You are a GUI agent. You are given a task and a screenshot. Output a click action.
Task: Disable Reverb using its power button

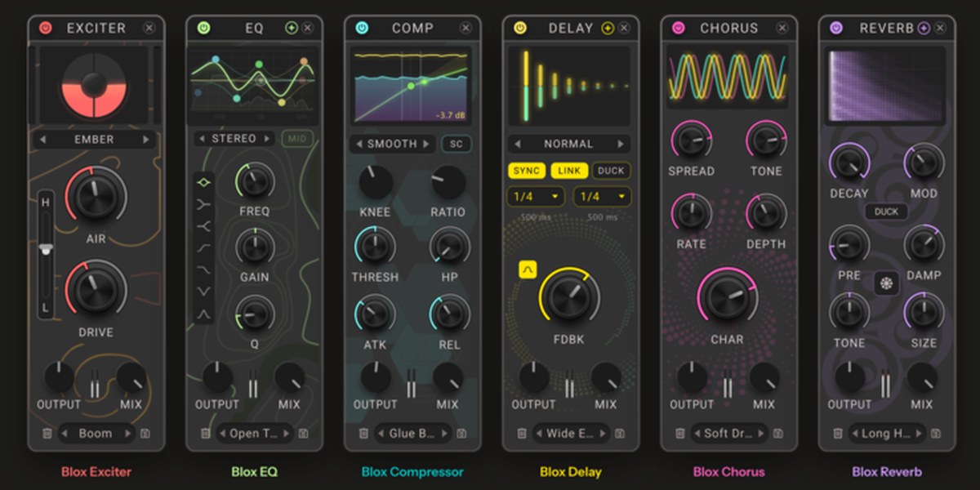click(x=835, y=28)
